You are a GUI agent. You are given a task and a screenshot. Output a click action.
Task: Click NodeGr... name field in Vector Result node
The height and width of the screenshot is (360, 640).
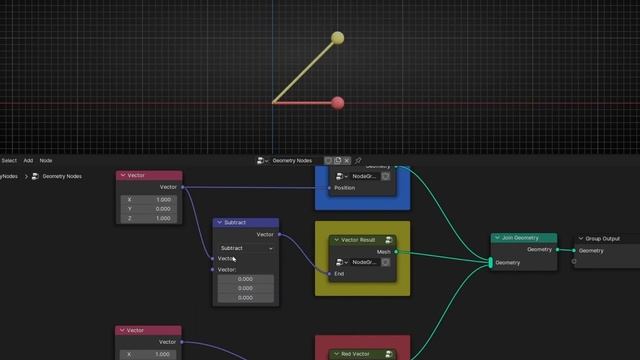[364, 262]
